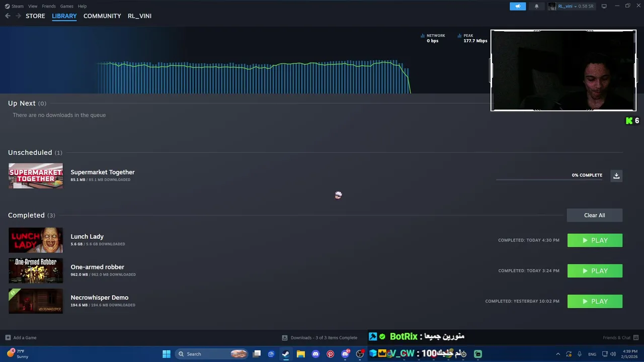Image resolution: width=644 pixels, height=362 pixels.
Task: Click the Supermarket Together progress bar
Action: 549,179
